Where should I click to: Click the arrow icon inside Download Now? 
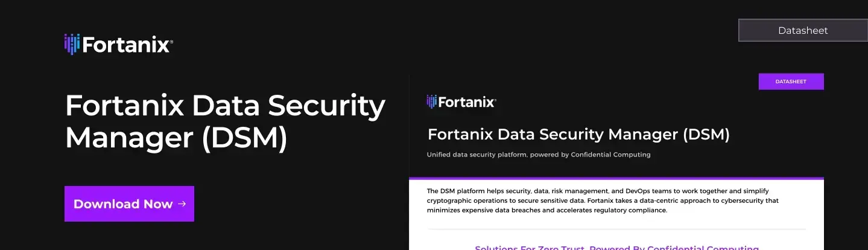(x=182, y=204)
